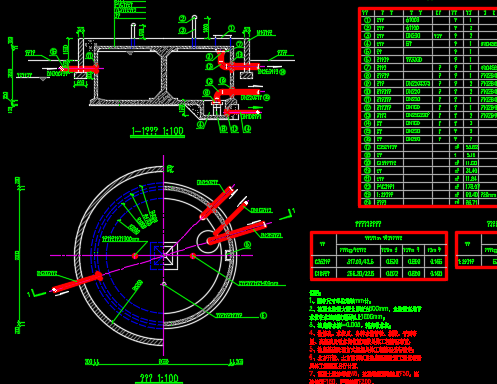Pick the 178.97 quantity cell in the table
This screenshot has height=384, width=497.
473,187
